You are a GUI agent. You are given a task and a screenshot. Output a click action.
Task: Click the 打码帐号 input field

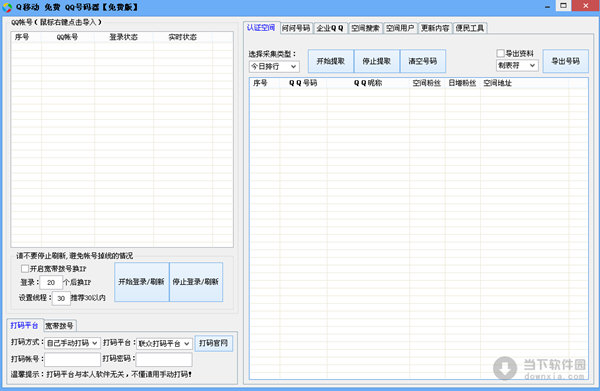click(73, 359)
